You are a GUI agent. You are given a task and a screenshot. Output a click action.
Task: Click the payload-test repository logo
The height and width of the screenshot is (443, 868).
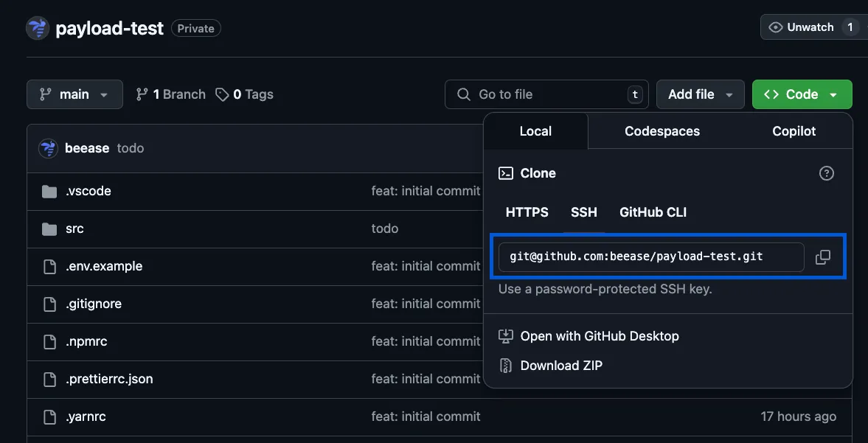pos(37,27)
